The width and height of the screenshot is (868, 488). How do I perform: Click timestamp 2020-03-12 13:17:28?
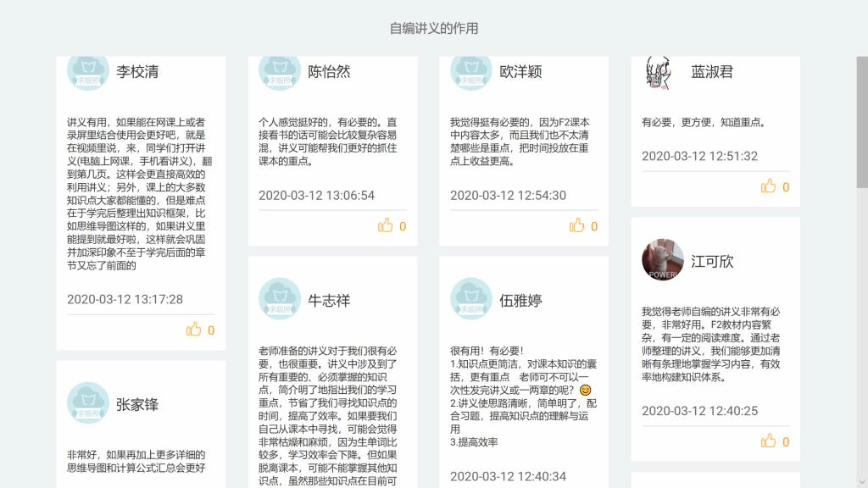tap(125, 299)
